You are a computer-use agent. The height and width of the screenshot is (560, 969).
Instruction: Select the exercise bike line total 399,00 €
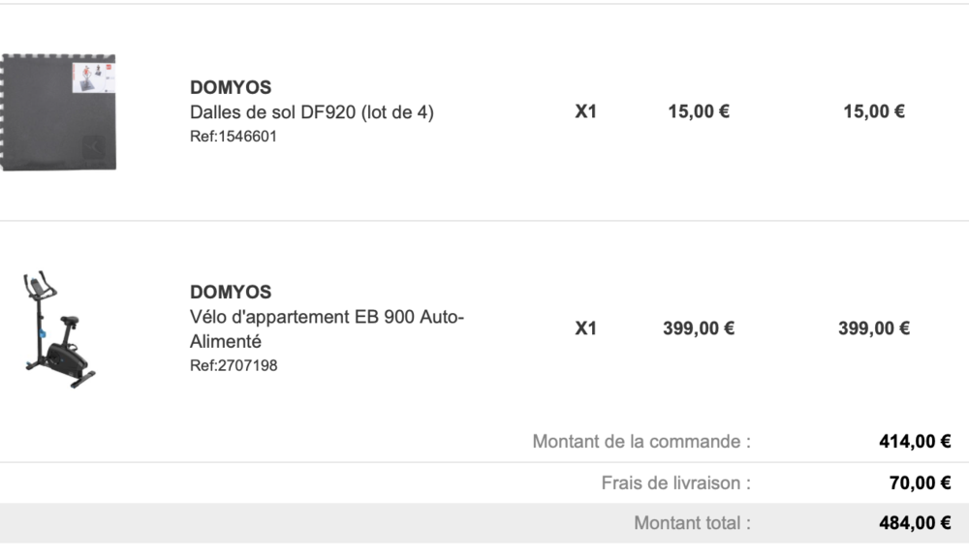(x=874, y=328)
